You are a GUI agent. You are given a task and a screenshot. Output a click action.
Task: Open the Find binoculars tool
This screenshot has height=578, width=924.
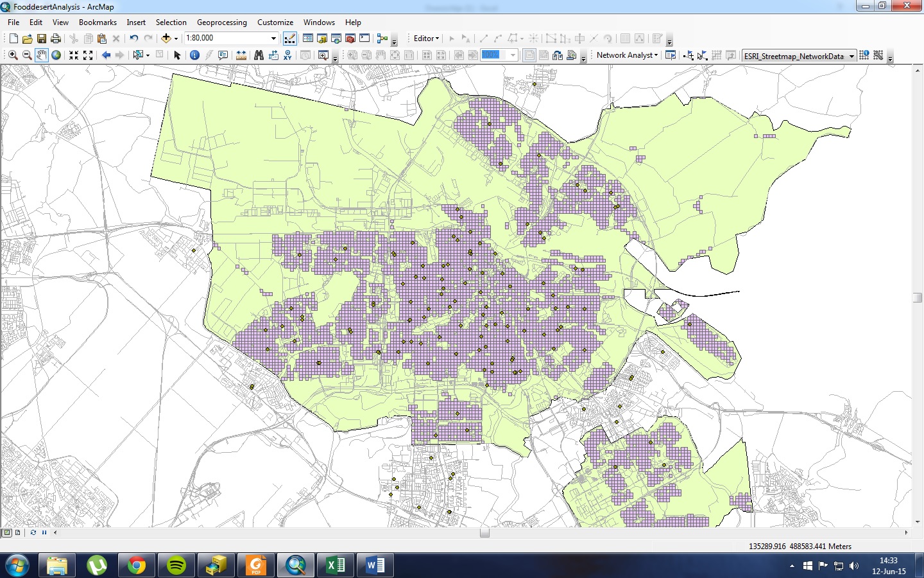pyautogui.click(x=259, y=55)
